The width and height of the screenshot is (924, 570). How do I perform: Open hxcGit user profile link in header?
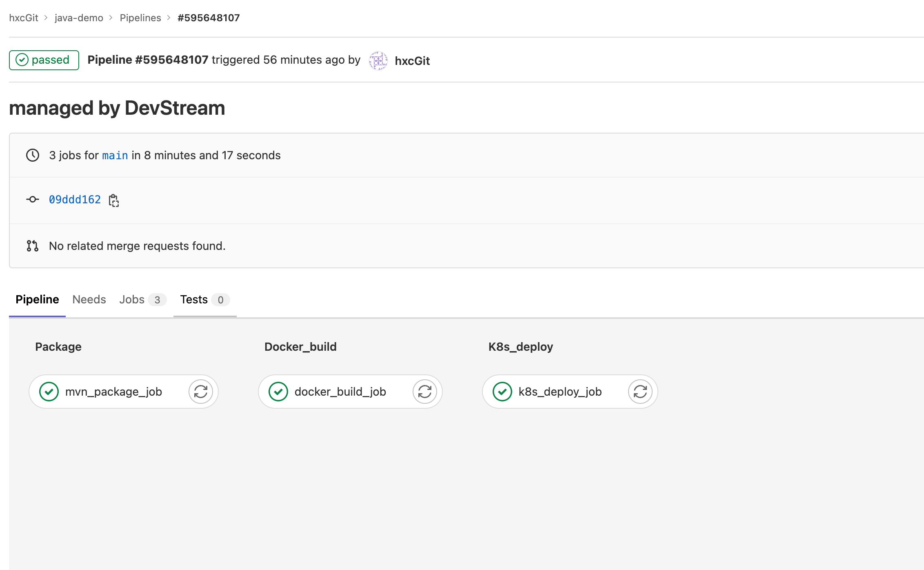click(412, 61)
